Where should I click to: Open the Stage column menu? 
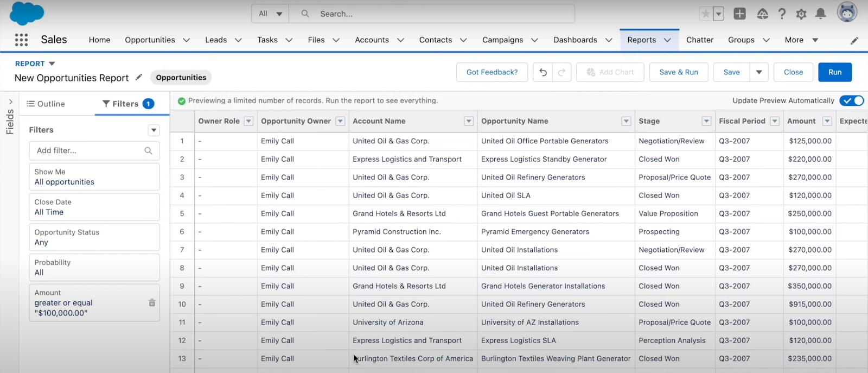706,121
